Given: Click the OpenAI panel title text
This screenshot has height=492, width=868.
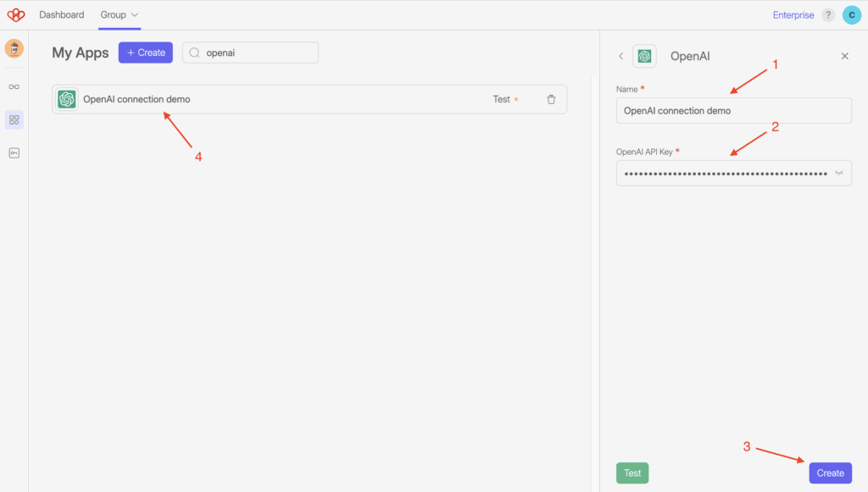Looking at the screenshot, I should (690, 56).
